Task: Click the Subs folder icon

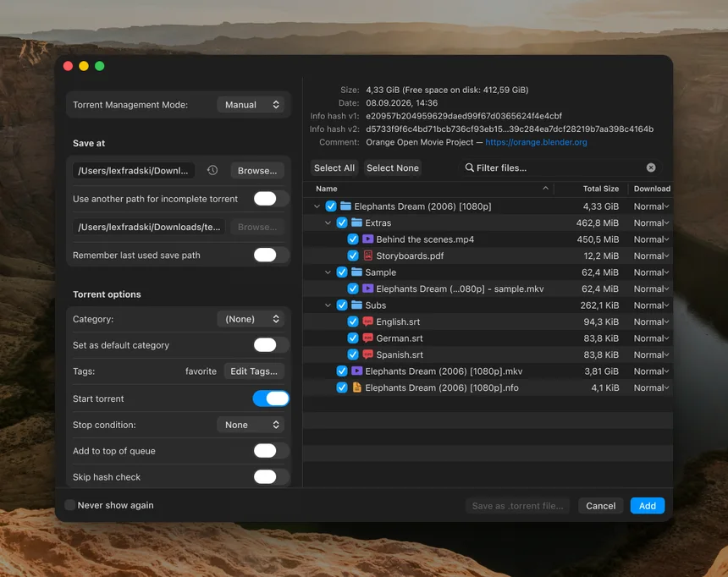Action: coord(356,305)
